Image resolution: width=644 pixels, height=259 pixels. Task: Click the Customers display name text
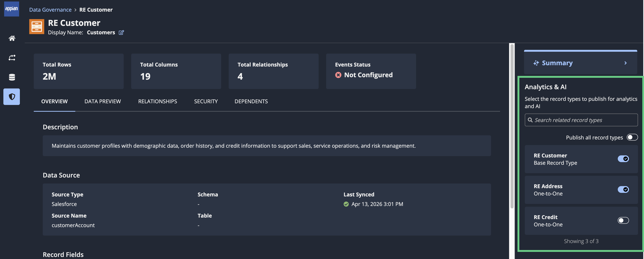[x=101, y=32]
